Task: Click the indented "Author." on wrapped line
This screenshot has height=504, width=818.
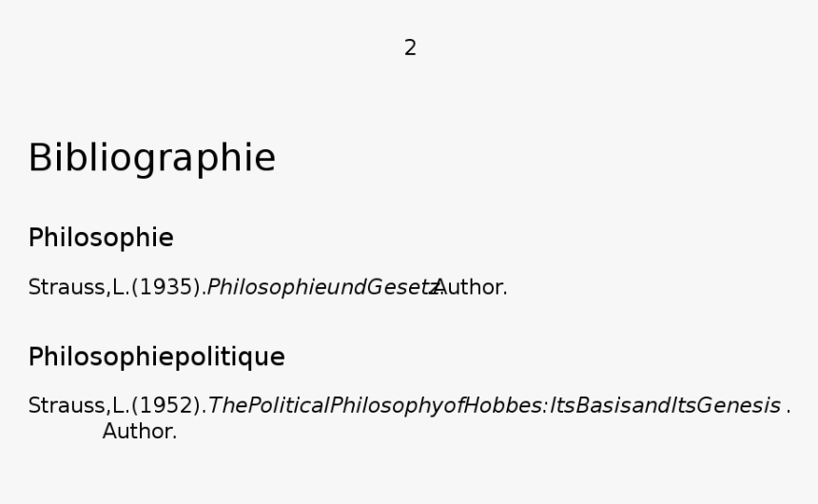Action: point(140,432)
